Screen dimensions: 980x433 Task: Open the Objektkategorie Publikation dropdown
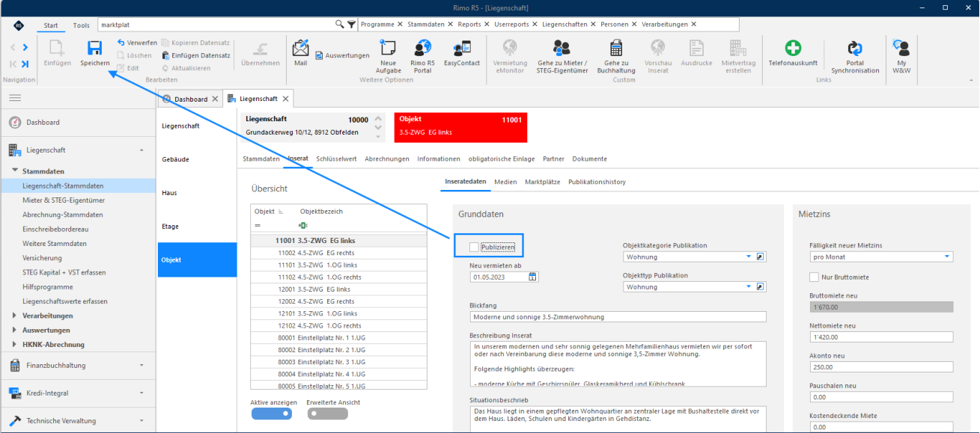point(749,257)
